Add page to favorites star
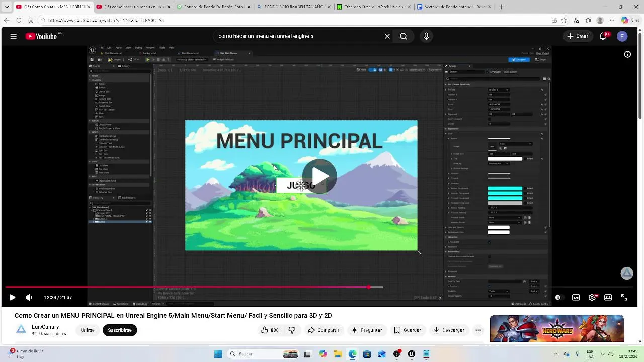The width and height of the screenshot is (644, 362). [565, 20]
